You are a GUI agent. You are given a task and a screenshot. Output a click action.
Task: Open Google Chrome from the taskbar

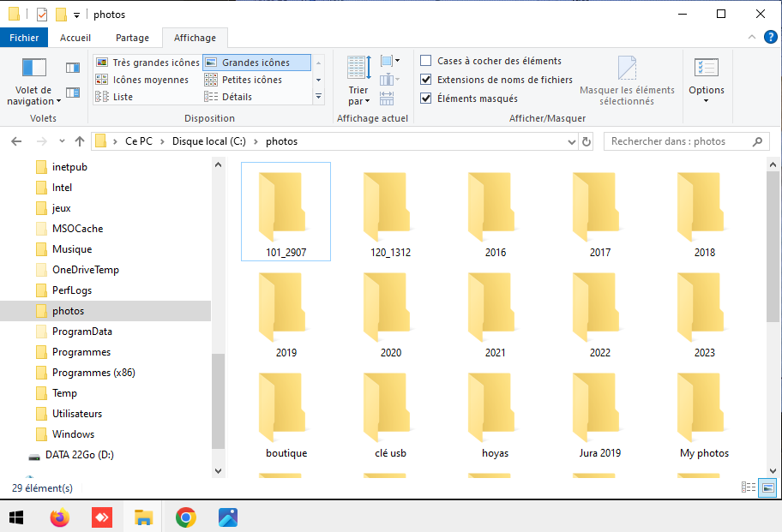tap(185, 517)
